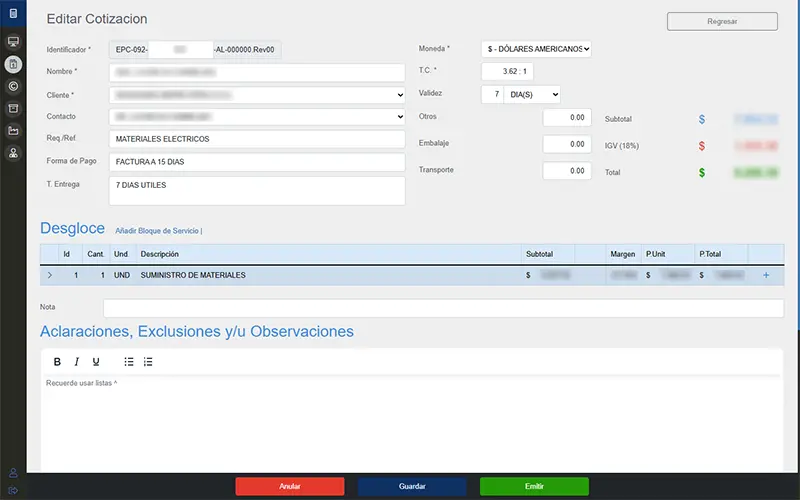Open the Moneda currency dropdown
Viewport: 800px width, 500px height.
point(536,48)
